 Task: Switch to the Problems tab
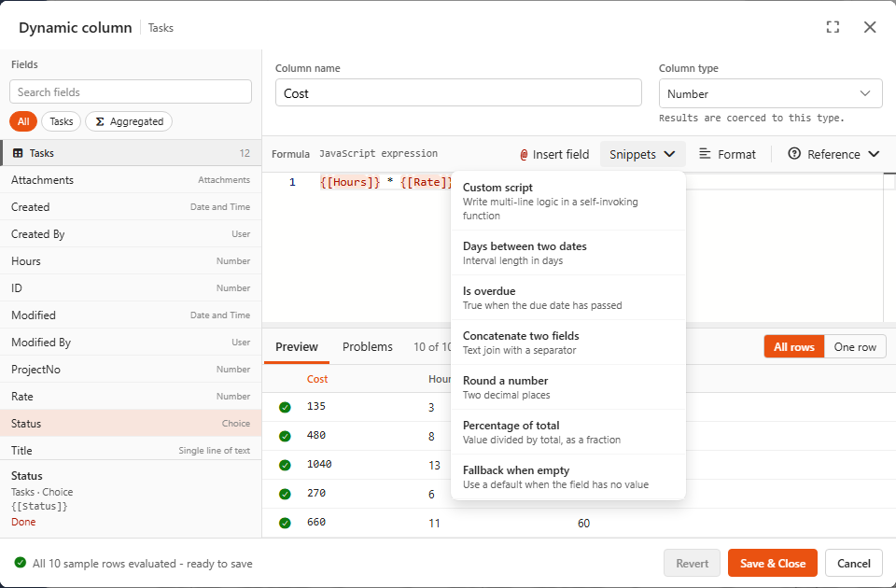point(368,347)
